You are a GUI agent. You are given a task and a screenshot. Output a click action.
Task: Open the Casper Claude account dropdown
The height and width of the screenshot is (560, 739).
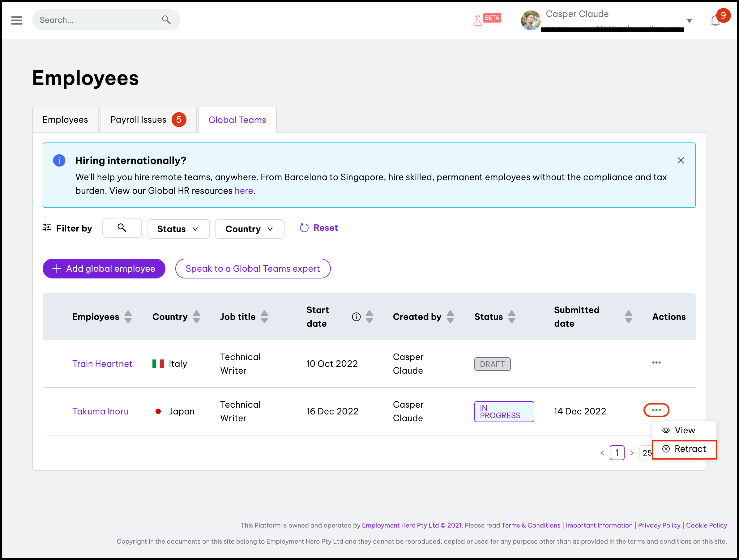689,21
